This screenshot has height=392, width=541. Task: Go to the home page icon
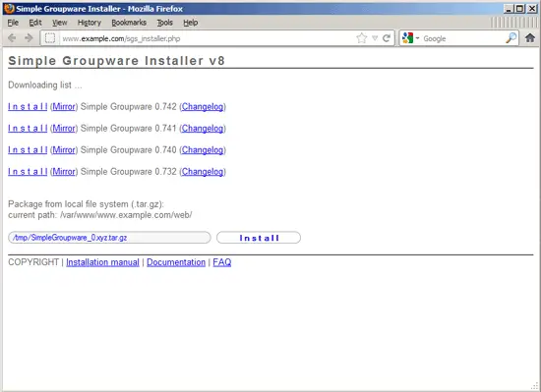[530, 38]
